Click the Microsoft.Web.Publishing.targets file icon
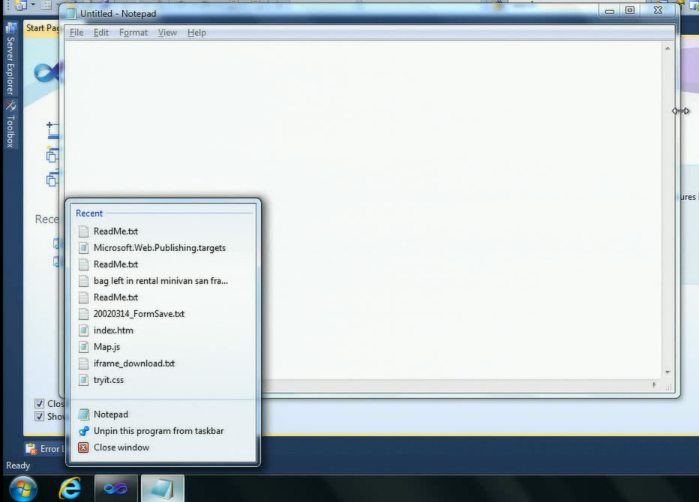 pos(83,248)
